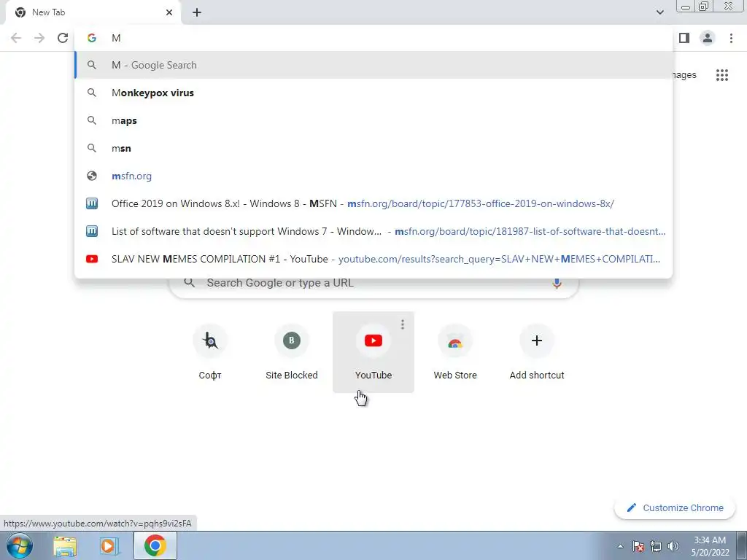Choose 'msn' search suggestion
Image resolution: width=747 pixels, height=560 pixels.
(x=373, y=148)
